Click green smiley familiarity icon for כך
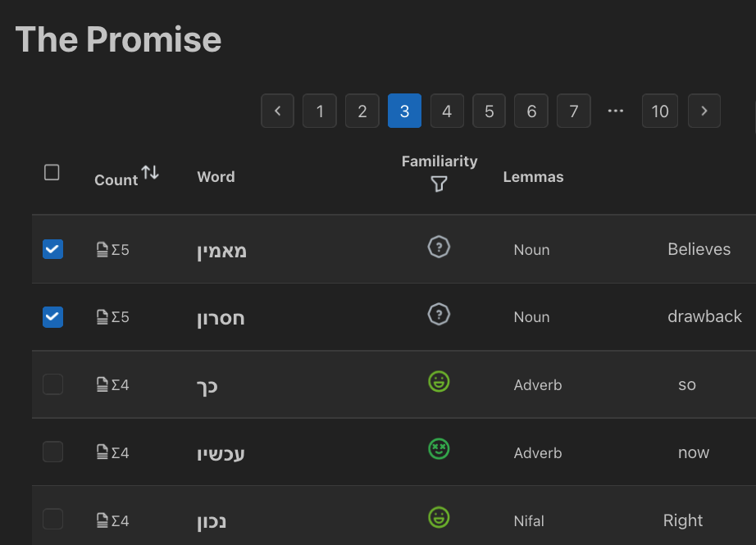This screenshot has width=756, height=545. pos(439,382)
